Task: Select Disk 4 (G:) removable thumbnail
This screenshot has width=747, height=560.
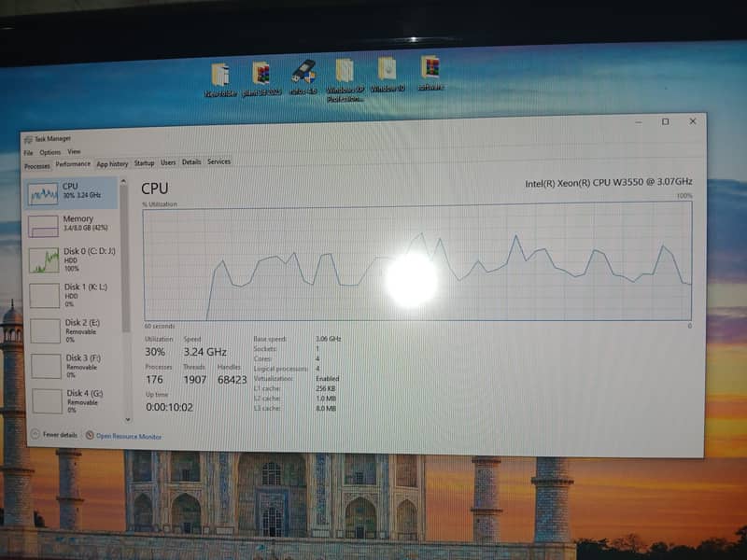Action: coord(48,401)
